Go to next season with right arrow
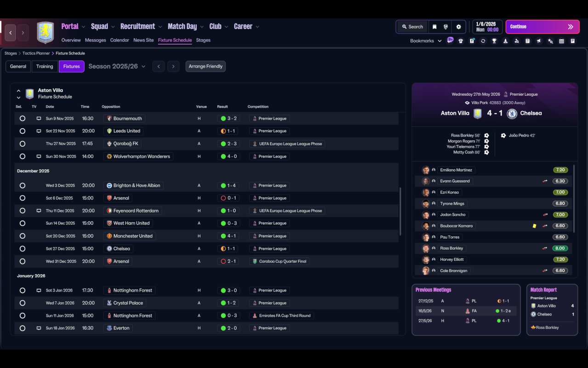The height and width of the screenshot is (368, 588). coord(173,66)
